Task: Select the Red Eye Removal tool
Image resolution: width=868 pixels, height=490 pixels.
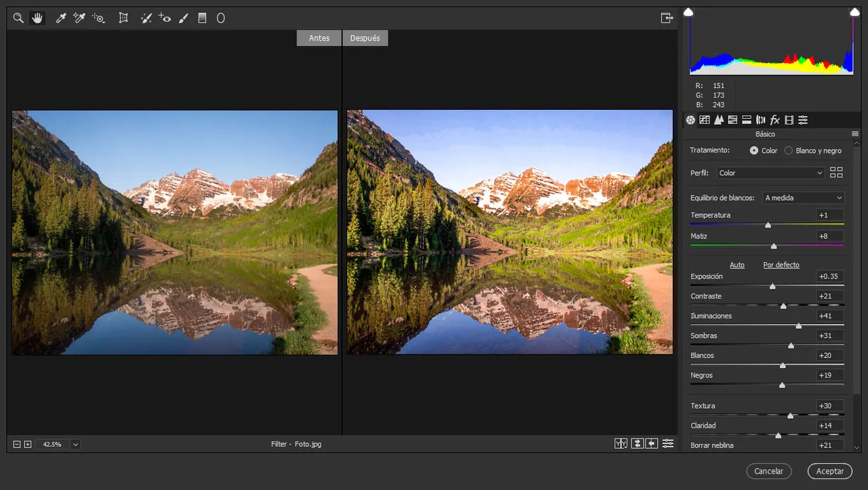Action: [x=165, y=18]
